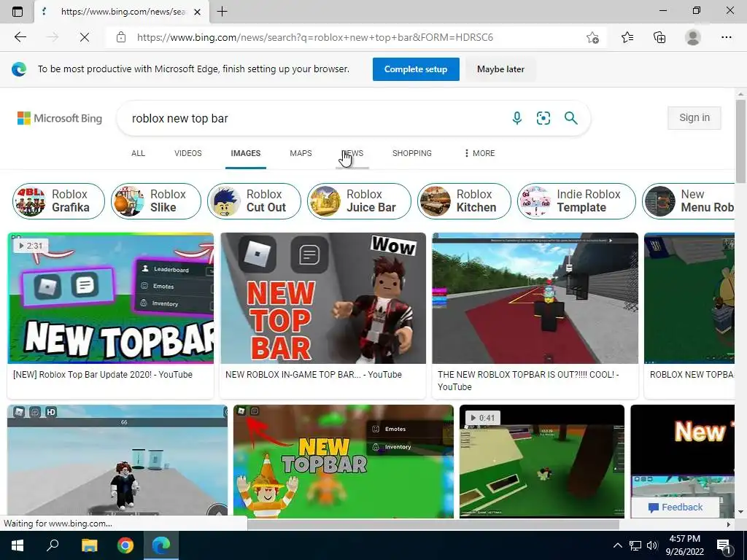747x560 pixels.
Task: Open the green NEW TOPBAR thumbnail
Action: coord(344,461)
